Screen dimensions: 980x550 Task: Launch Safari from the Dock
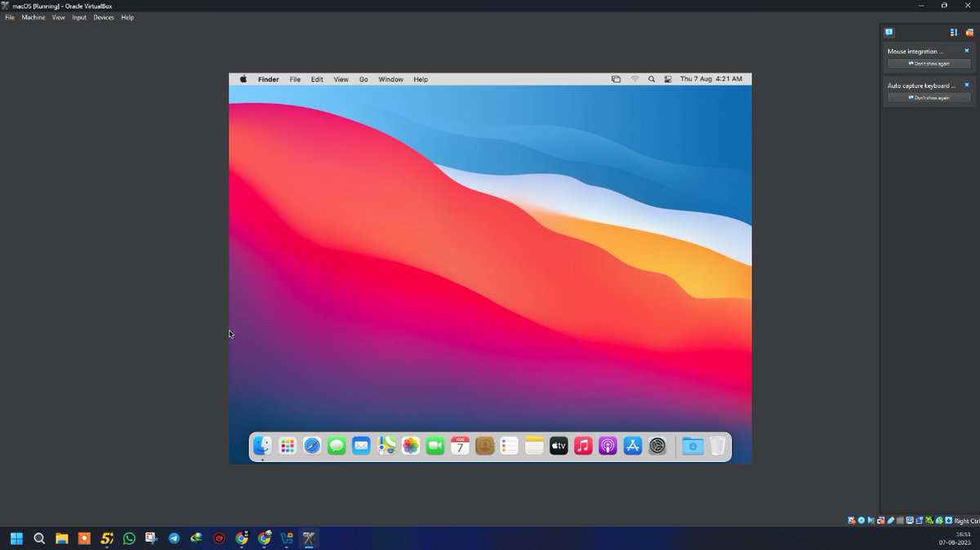[312, 446]
